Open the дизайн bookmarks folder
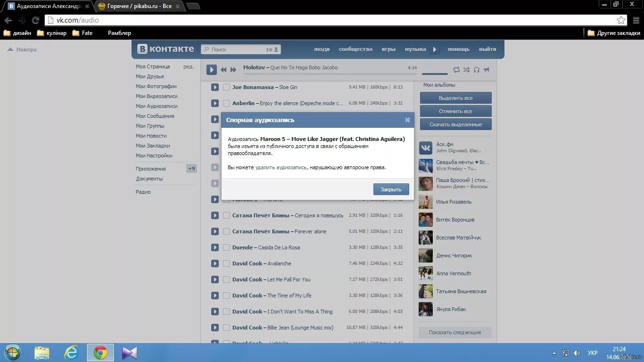The width and height of the screenshot is (644, 362). click(17, 33)
